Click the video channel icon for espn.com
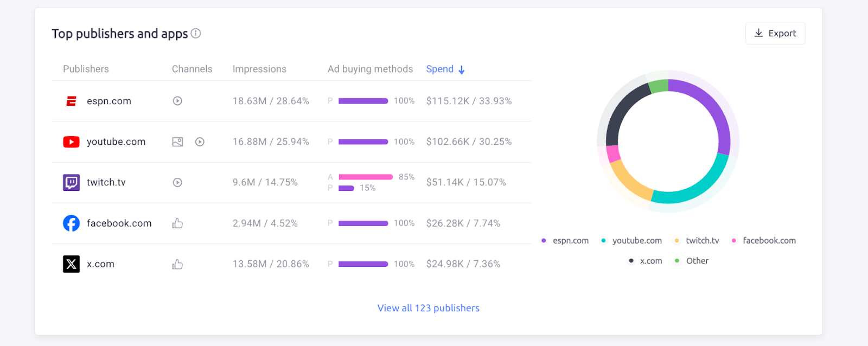This screenshot has width=868, height=346. [x=177, y=100]
